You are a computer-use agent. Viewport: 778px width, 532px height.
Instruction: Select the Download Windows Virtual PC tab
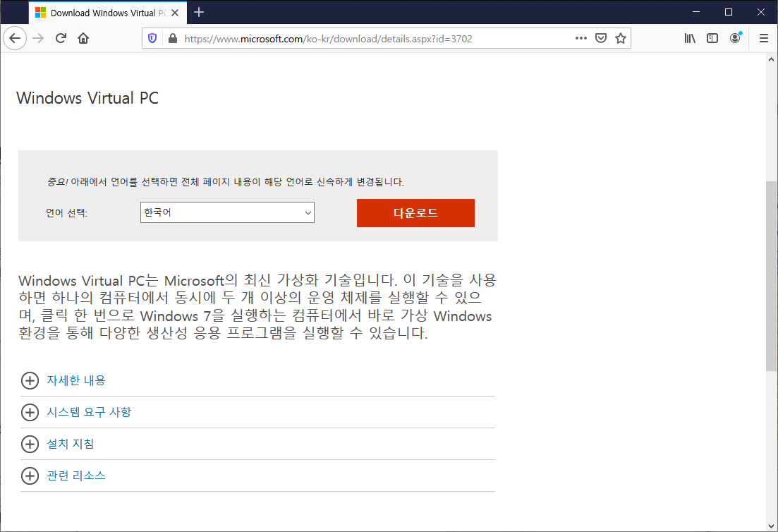(x=108, y=13)
